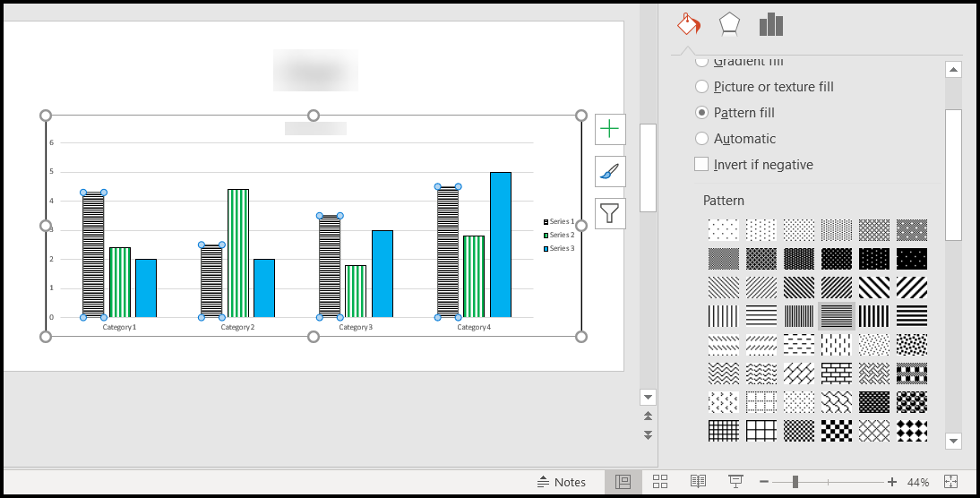The image size is (980, 498).
Task: Select the Gradient fill radio button
Action: (702, 61)
